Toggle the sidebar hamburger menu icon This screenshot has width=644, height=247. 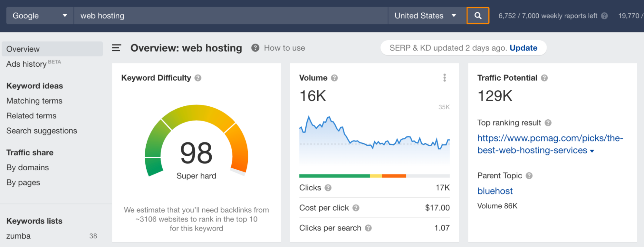tap(116, 48)
